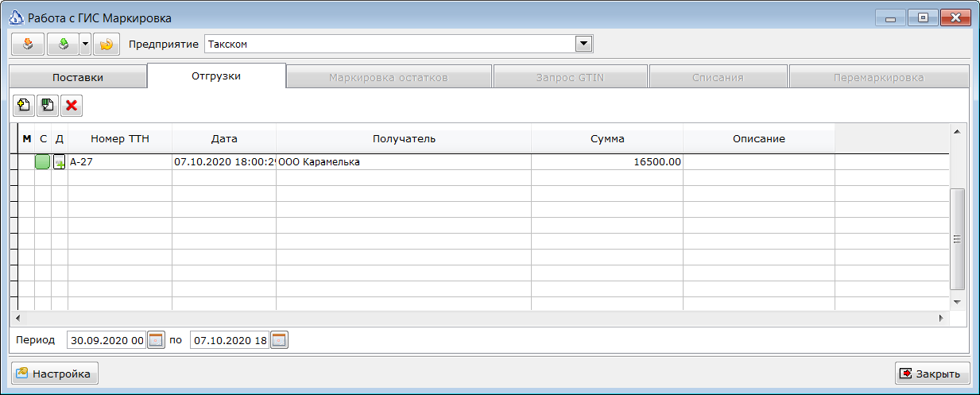Click the Получатель column header
Viewport: 980px width, 395px height.
404,138
